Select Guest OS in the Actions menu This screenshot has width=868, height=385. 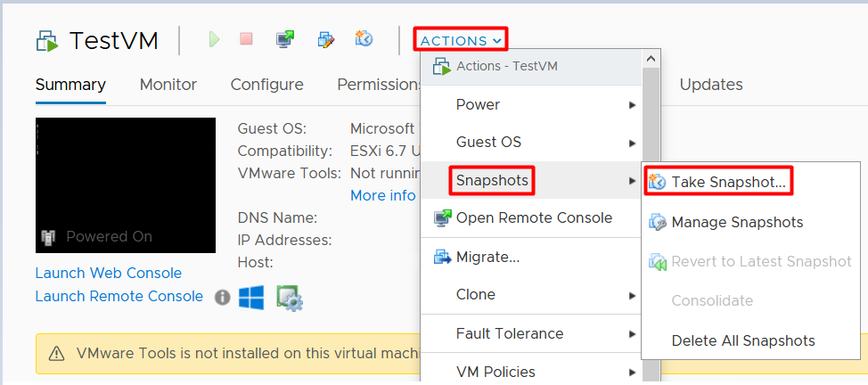531,143
